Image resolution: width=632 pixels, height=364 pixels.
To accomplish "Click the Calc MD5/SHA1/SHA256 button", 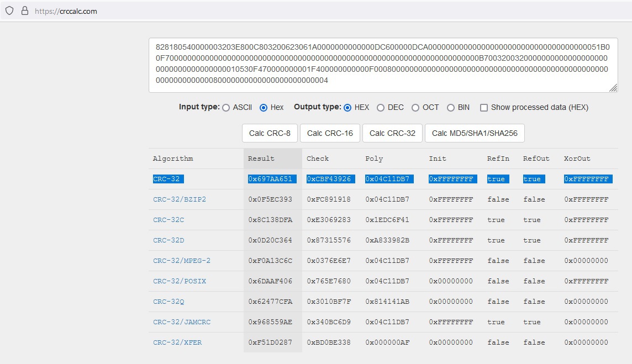I will pyautogui.click(x=475, y=133).
